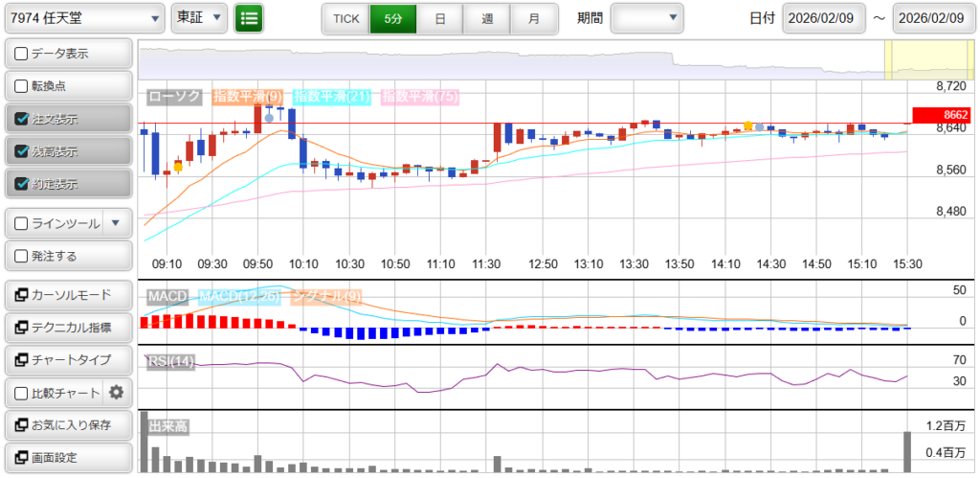
Task: Uncheck the 注文表示 checkbox
Action: click(22, 119)
